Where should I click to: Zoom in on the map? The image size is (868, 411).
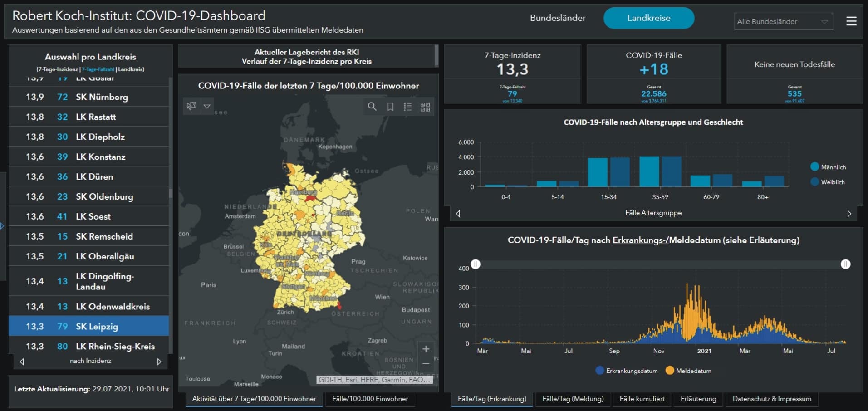[426, 349]
